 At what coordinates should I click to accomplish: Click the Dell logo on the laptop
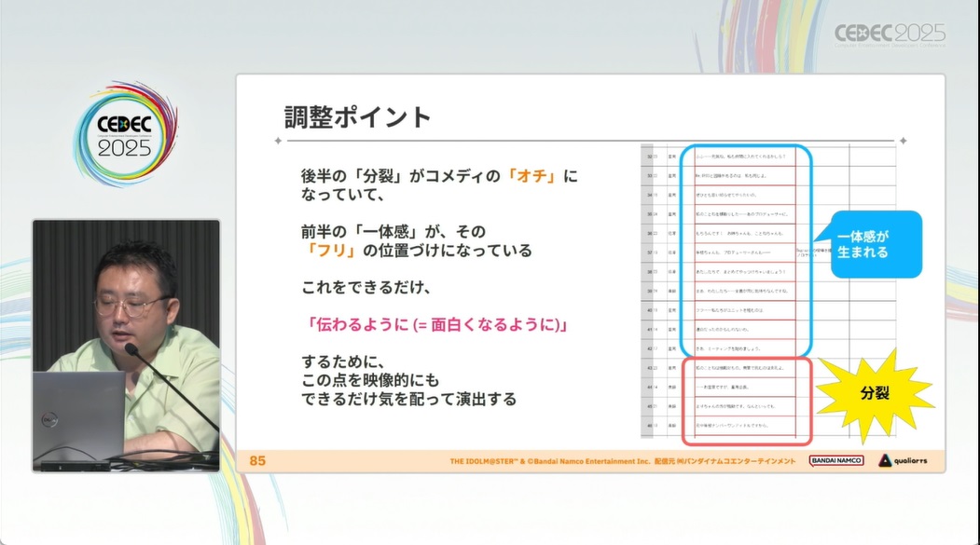(x=51, y=422)
